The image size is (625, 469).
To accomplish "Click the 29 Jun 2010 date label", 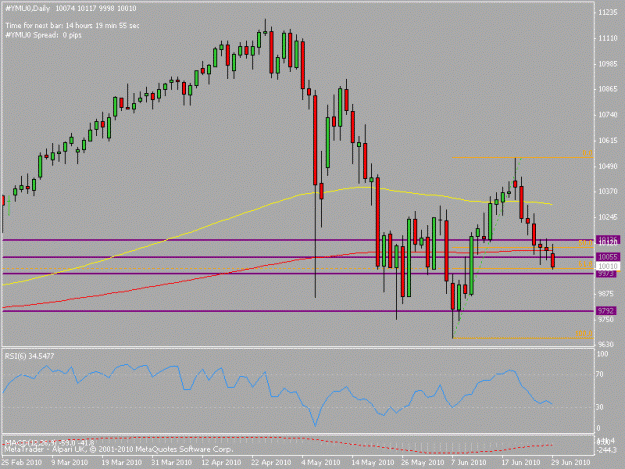I will tap(570, 463).
